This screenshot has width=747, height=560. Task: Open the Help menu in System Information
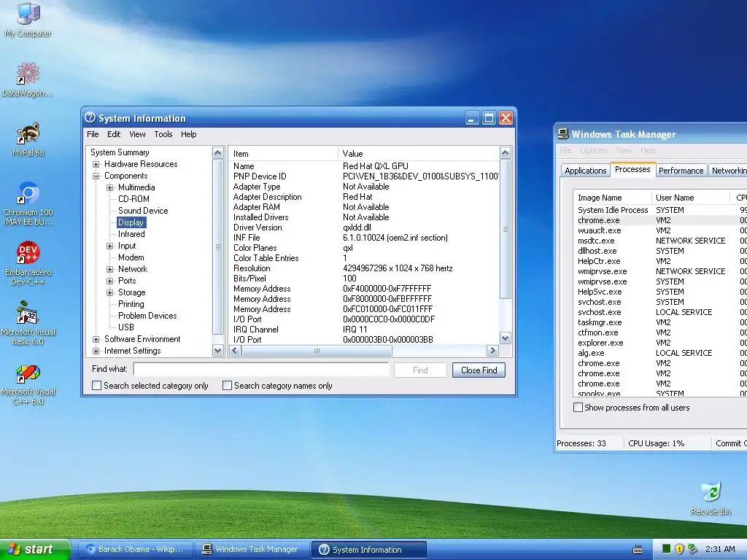(x=189, y=134)
